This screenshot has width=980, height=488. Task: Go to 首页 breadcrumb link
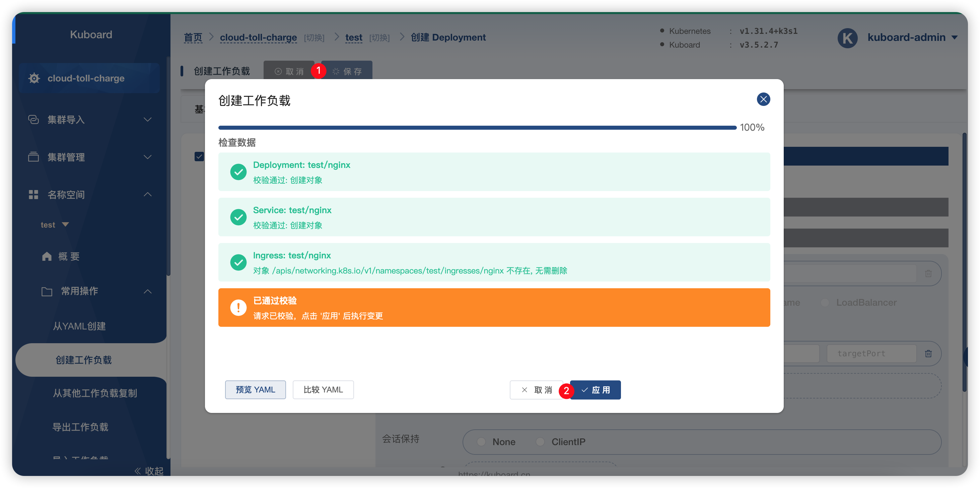(193, 37)
